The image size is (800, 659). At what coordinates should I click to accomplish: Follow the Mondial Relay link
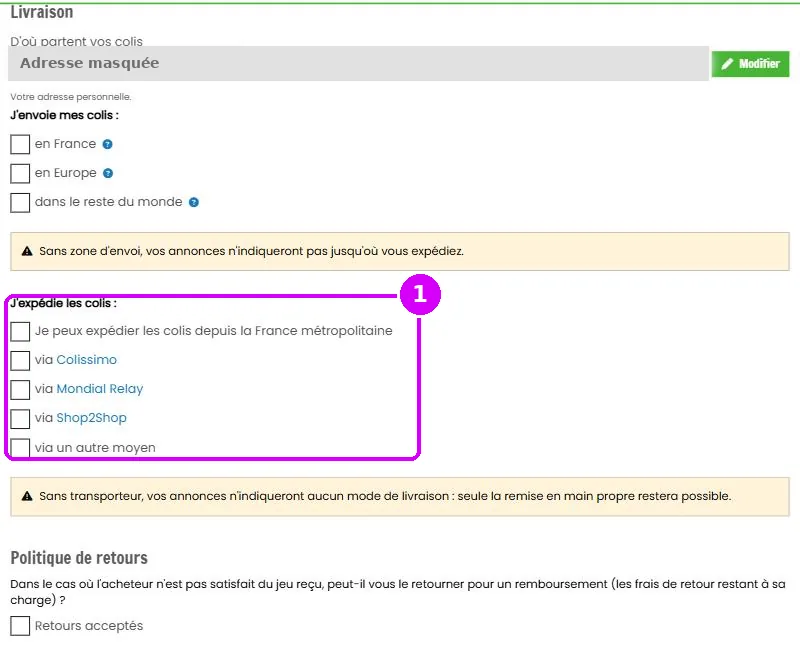[100, 389]
